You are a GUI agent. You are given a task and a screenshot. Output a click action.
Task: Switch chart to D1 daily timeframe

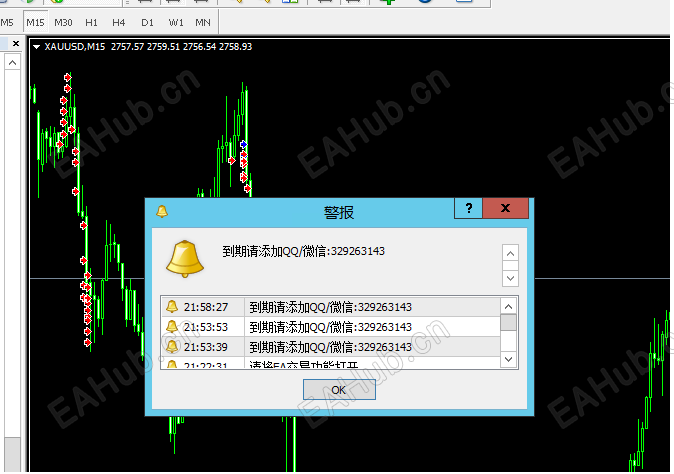click(x=147, y=22)
